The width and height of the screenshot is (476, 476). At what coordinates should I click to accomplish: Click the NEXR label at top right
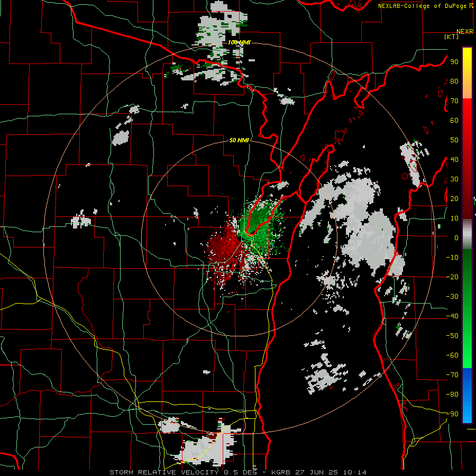click(x=465, y=32)
